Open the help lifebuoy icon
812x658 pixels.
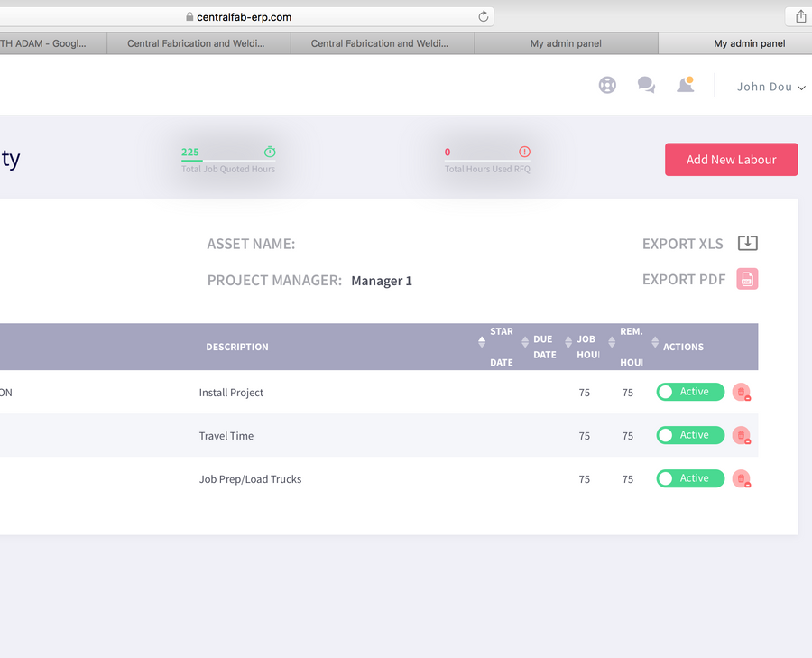tap(607, 85)
